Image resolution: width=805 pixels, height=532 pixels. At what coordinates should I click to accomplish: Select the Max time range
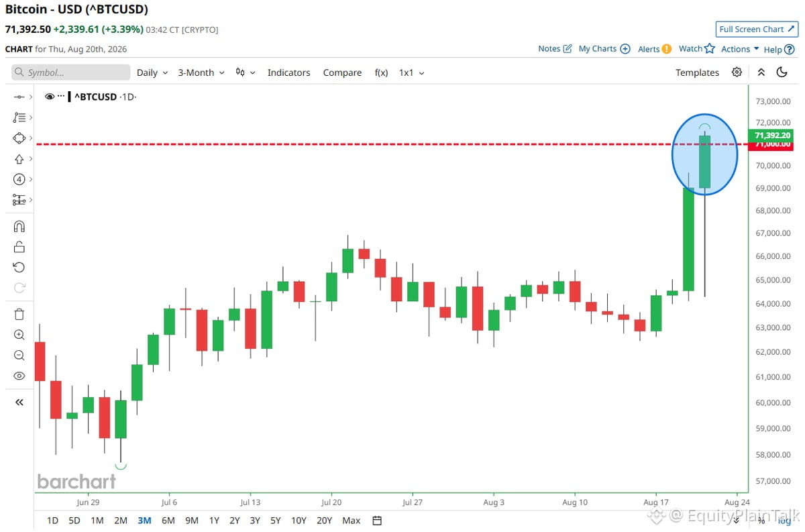pos(351,521)
